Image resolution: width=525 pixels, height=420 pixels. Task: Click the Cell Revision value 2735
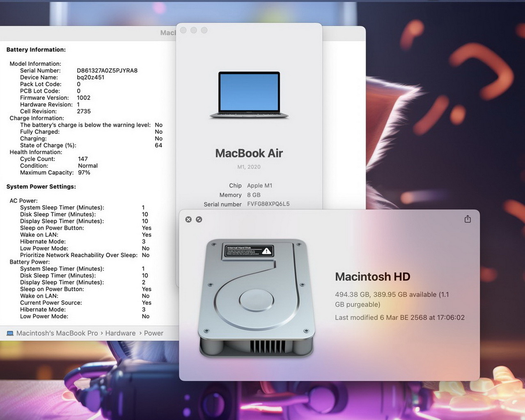point(84,111)
